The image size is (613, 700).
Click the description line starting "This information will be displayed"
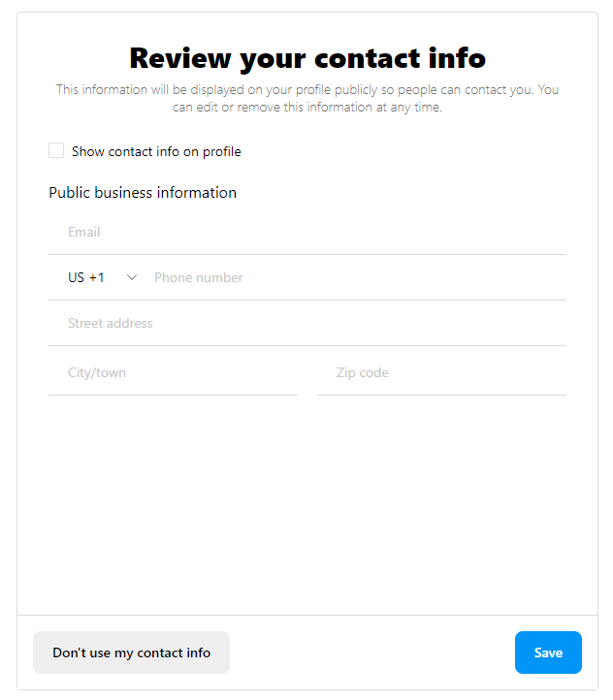(x=307, y=90)
